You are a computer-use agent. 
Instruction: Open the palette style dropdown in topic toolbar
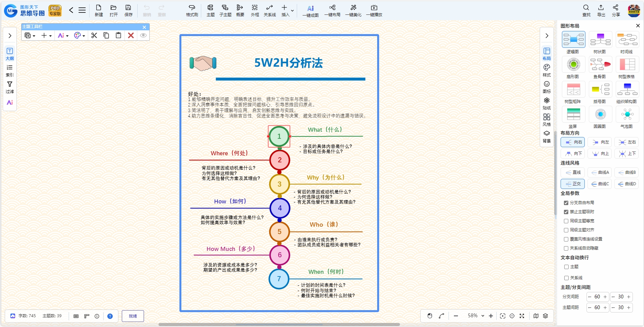point(84,36)
